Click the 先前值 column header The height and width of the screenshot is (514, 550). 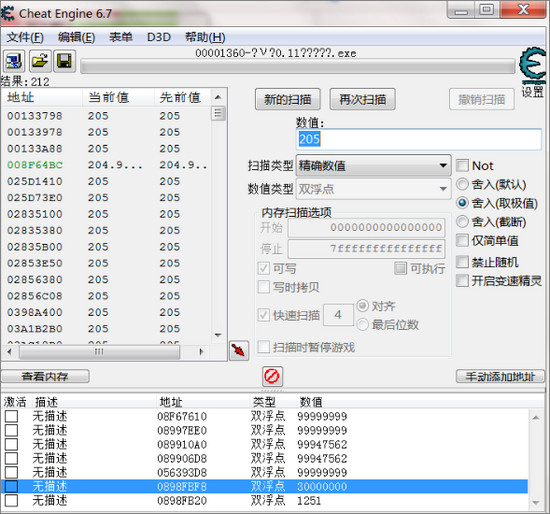click(x=180, y=97)
